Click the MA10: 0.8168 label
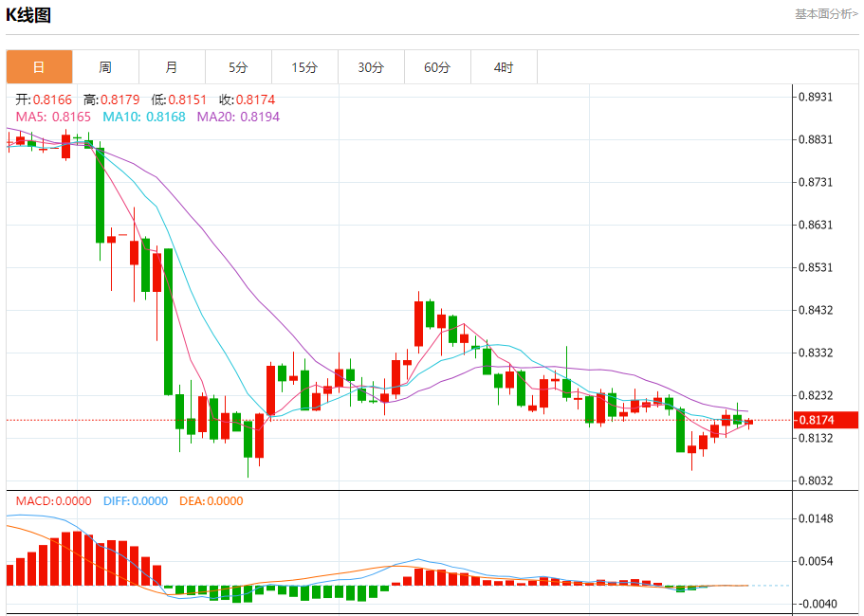The image size is (864, 616). point(144,117)
